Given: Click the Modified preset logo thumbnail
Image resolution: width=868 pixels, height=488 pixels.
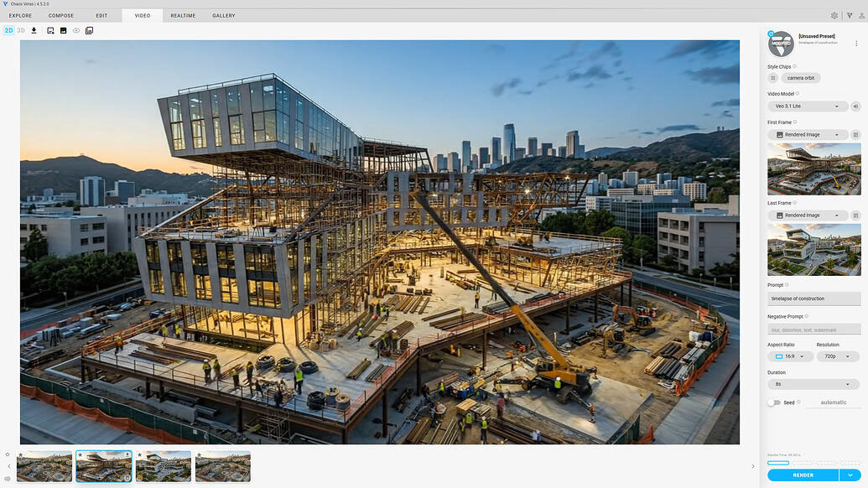Looking at the screenshot, I should point(781,44).
